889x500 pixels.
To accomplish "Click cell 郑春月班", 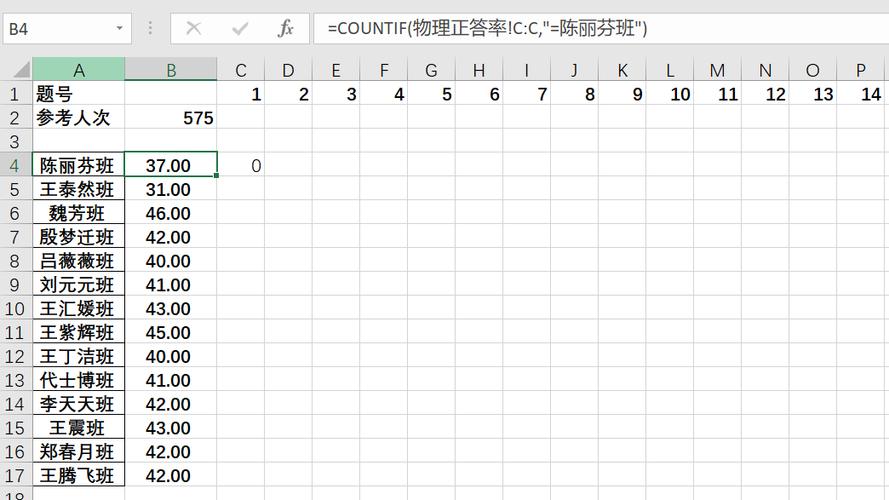I will pyautogui.click(x=78, y=451).
